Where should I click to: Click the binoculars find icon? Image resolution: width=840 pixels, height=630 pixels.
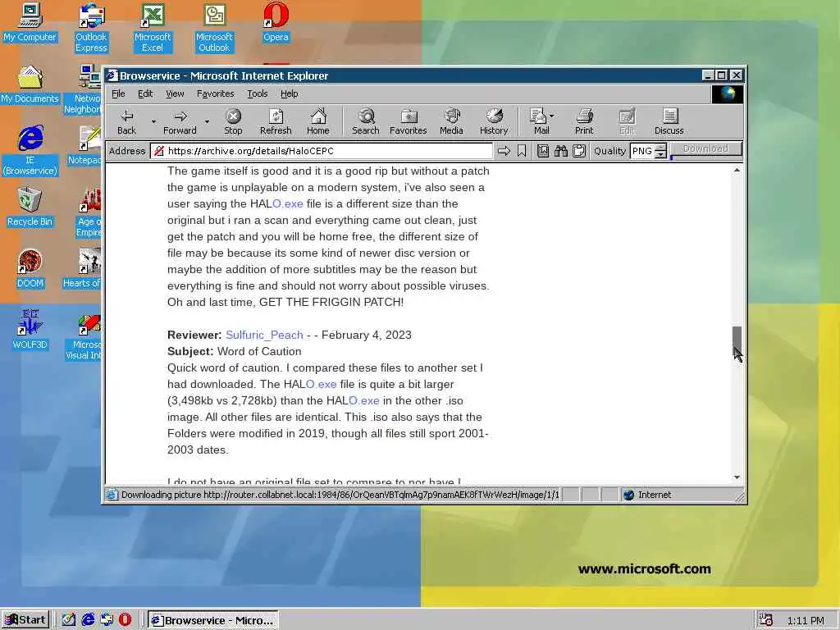pyautogui.click(x=561, y=151)
